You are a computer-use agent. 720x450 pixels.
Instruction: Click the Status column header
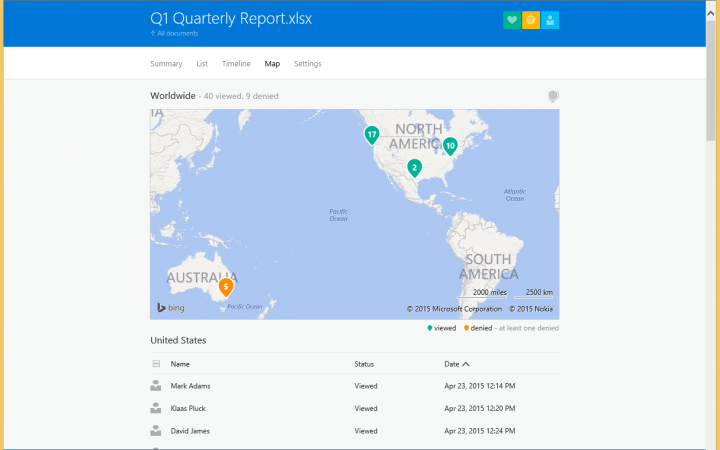coord(364,364)
